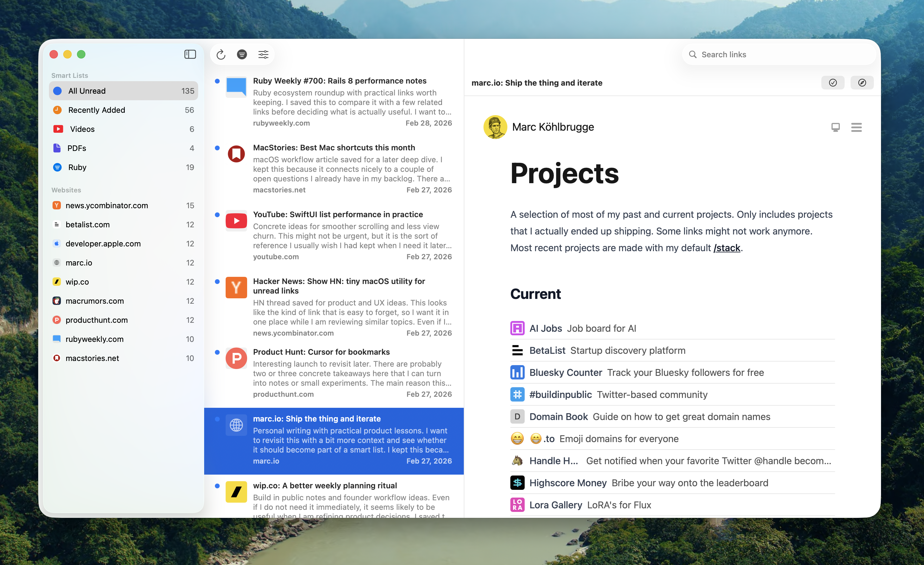Image resolution: width=924 pixels, height=565 pixels.
Task: Click into the Search links field
Action: click(779, 54)
